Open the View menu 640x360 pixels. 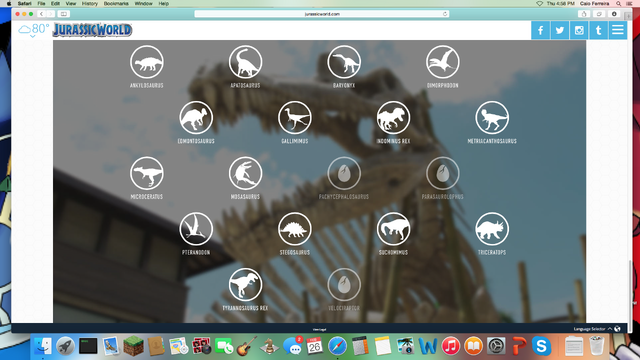71,3
